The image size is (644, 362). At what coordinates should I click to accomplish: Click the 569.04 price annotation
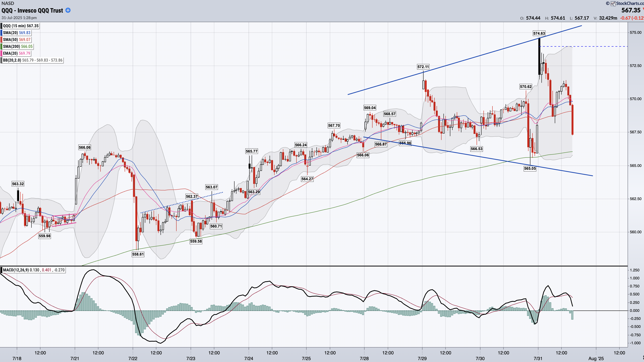(370, 108)
